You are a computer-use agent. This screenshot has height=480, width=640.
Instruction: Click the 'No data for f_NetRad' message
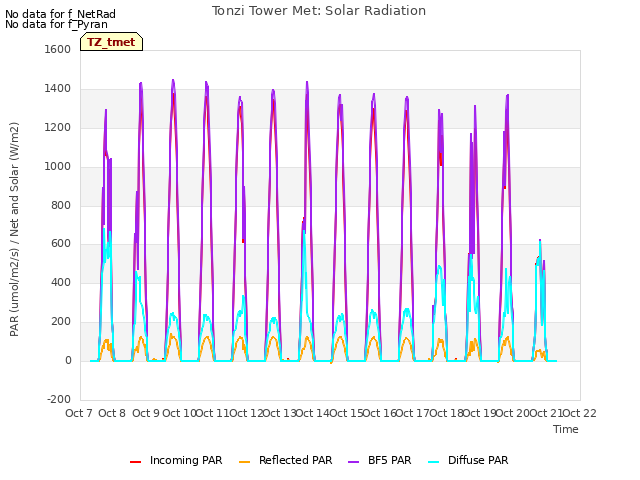60,14
